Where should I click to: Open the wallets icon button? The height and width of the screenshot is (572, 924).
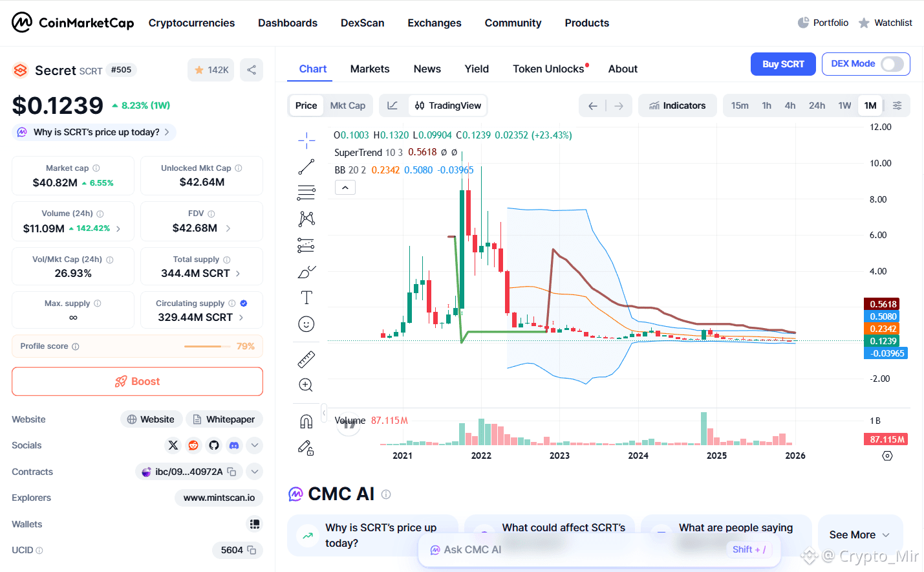(255, 524)
